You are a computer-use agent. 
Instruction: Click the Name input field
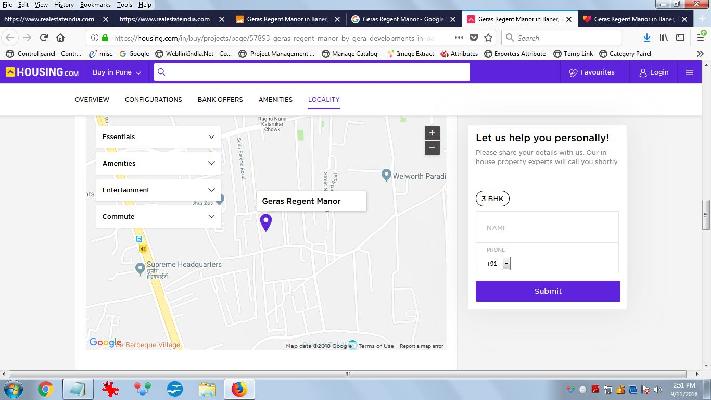pos(547,228)
